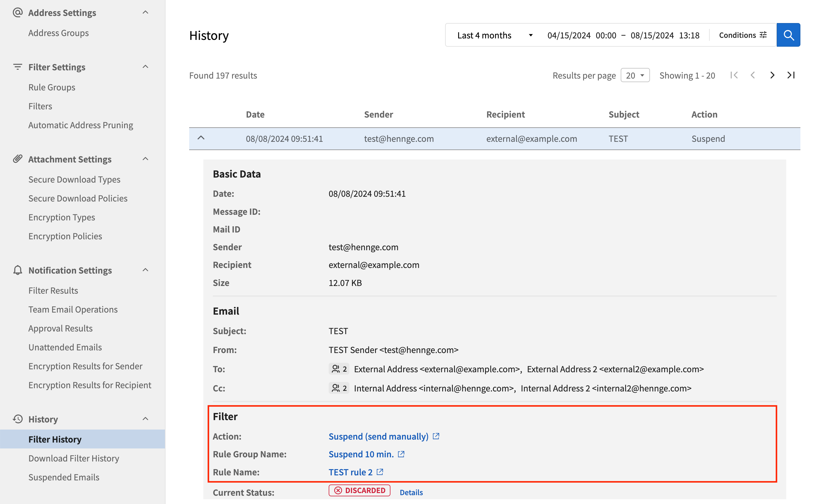Open Rule Groups page
Image resolution: width=814 pixels, height=504 pixels.
(x=52, y=87)
